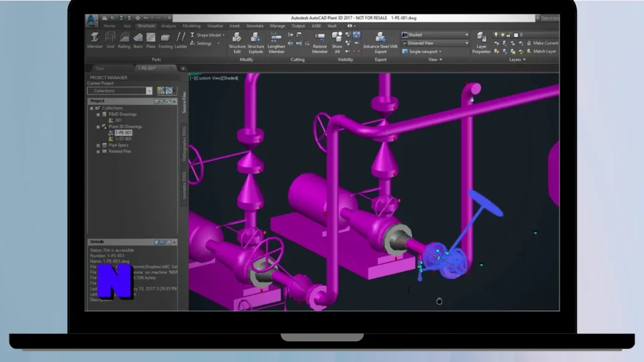
Task: Open the Single viewport dropdown
Action: click(x=422, y=52)
